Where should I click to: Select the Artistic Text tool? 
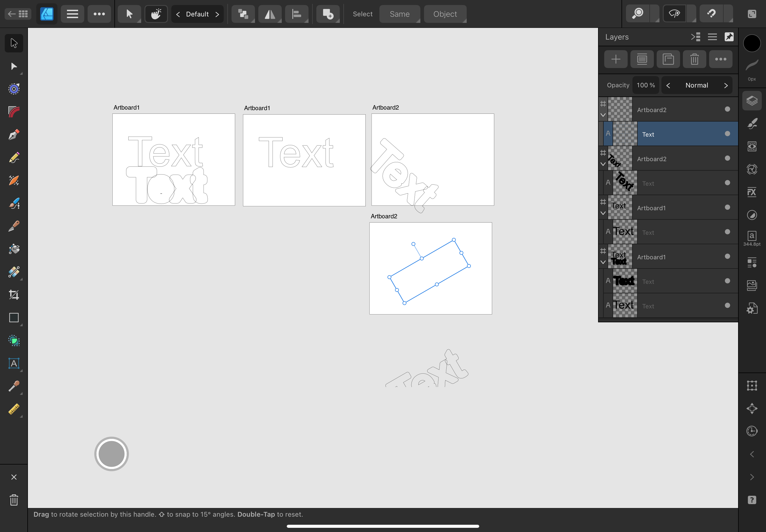(x=14, y=363)
